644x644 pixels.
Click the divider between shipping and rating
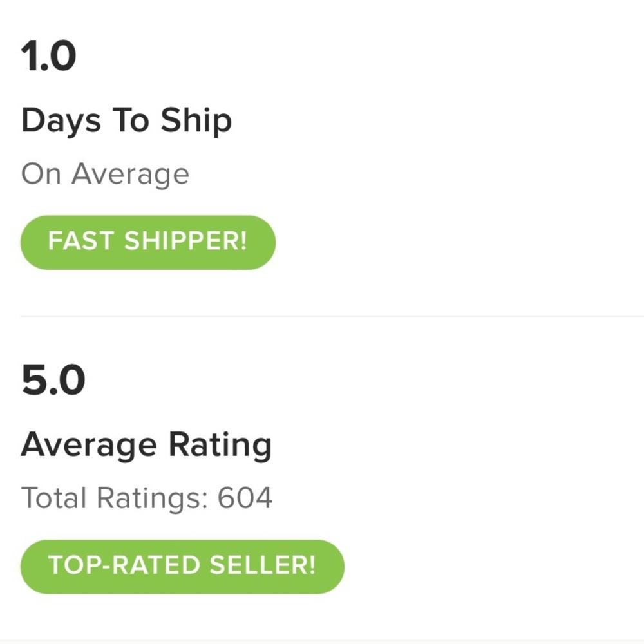[x=332, y=316]
